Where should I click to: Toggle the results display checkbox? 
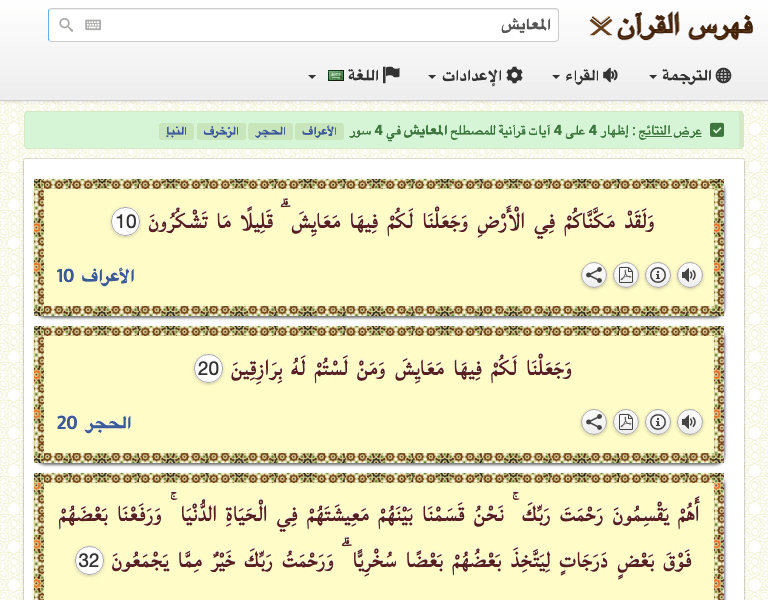tap(717, 131)
